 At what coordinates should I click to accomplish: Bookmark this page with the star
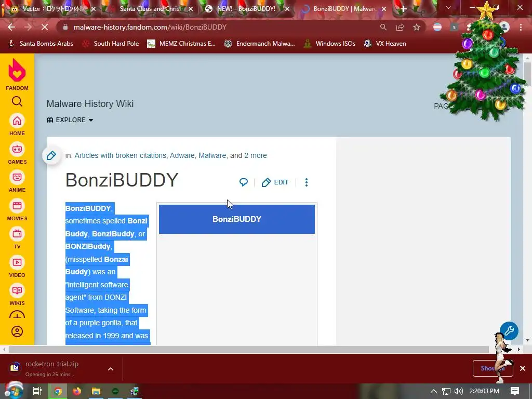pyautogui.click(x=417, y=27)
